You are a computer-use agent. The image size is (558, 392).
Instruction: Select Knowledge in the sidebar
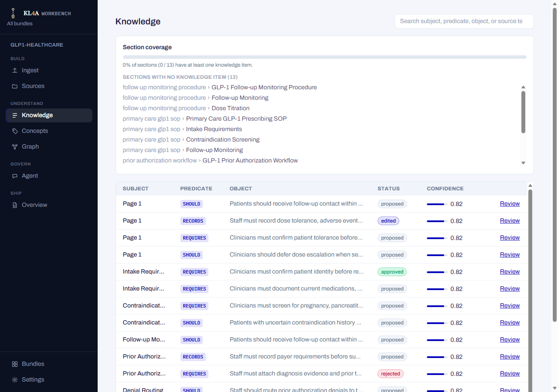(x=49, y=115)
